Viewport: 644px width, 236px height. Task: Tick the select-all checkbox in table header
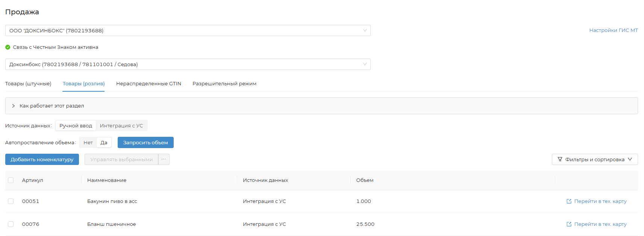pos(11,180)
